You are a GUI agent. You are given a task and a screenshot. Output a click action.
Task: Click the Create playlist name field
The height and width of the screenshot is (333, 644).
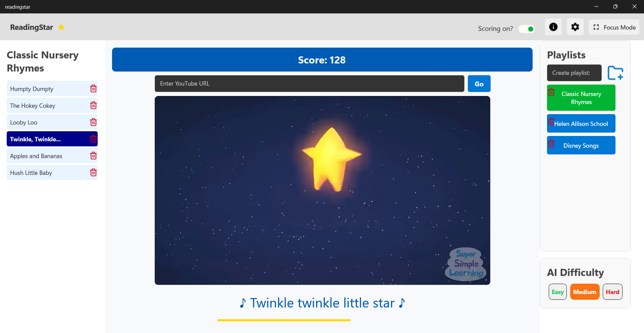(574, 73)
